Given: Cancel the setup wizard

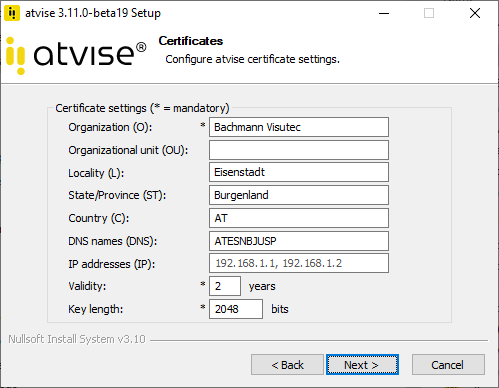Looking at the screenshot, I should (448, 365).
